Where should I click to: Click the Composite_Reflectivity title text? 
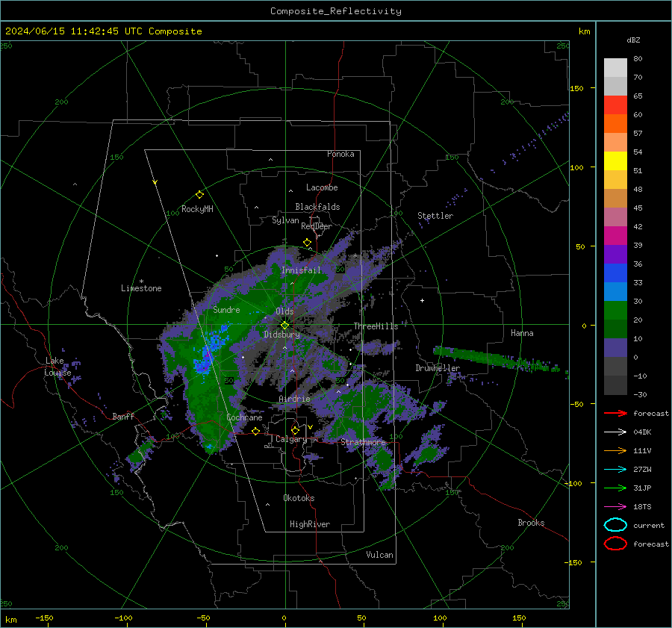point(336,11)
